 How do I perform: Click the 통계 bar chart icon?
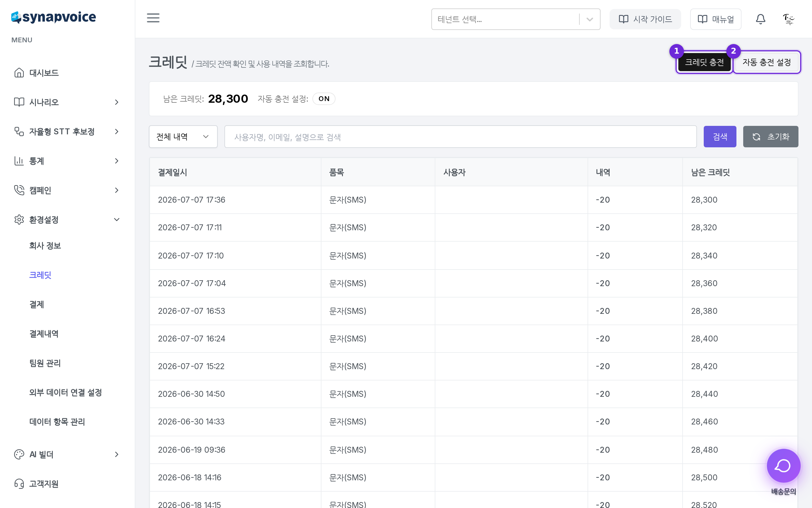pyautogui.click(x=19, y=161)
